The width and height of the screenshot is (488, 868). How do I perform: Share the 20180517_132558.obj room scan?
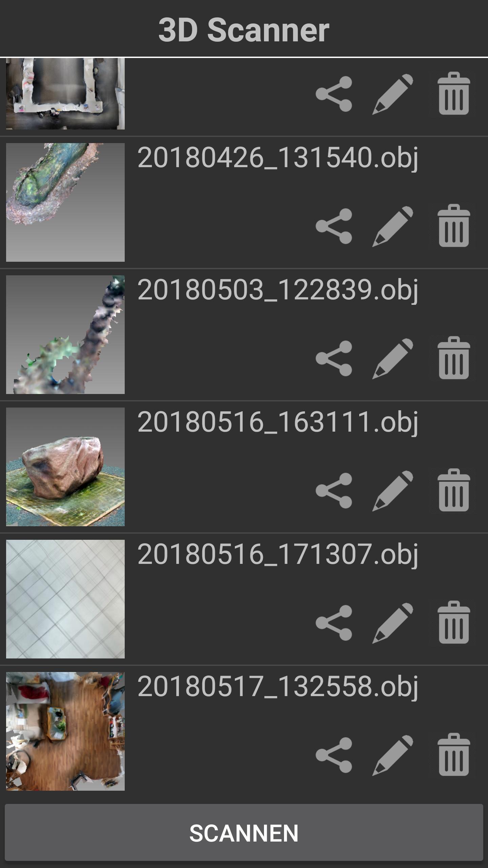point(334,755)
